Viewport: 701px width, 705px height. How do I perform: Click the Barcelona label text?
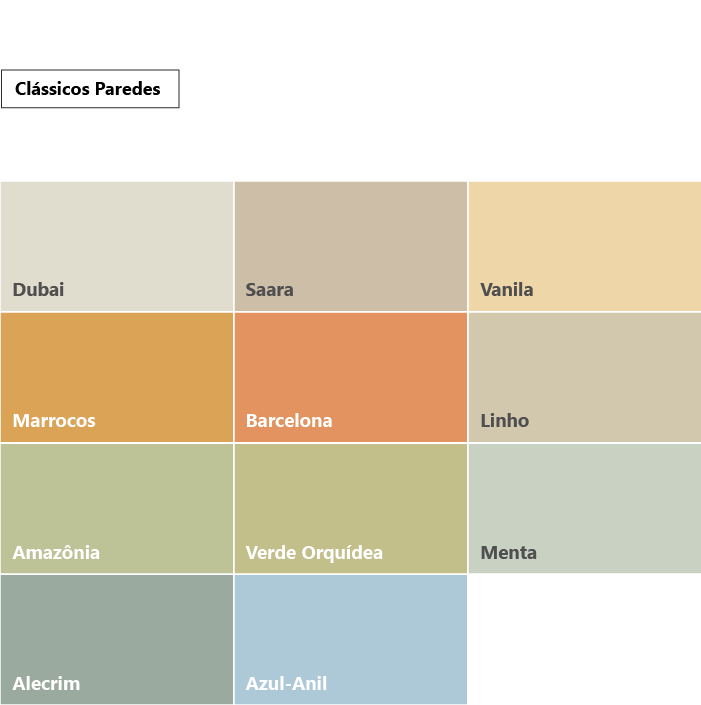point(289,421)
